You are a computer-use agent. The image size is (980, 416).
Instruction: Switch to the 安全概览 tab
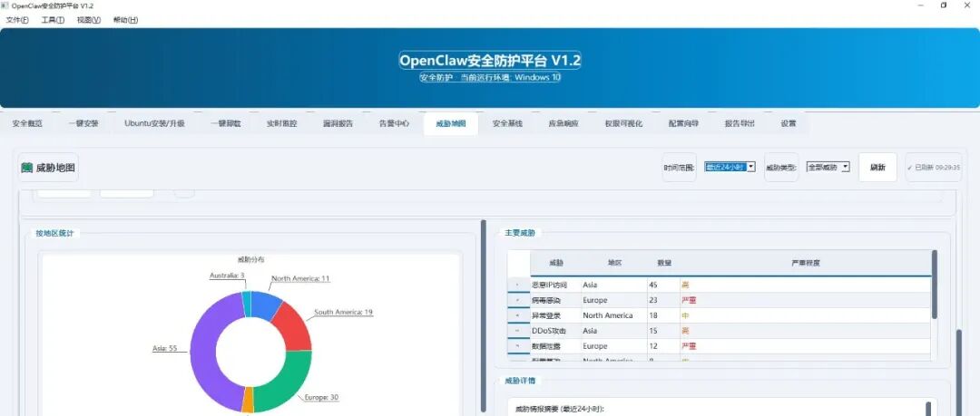(x=27, y=123)
